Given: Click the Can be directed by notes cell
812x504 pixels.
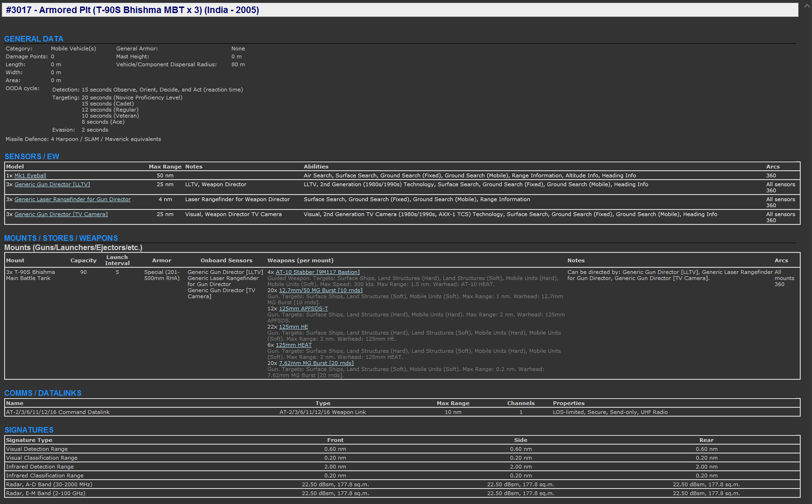Looking at the screenshot, I should (670, 275).
